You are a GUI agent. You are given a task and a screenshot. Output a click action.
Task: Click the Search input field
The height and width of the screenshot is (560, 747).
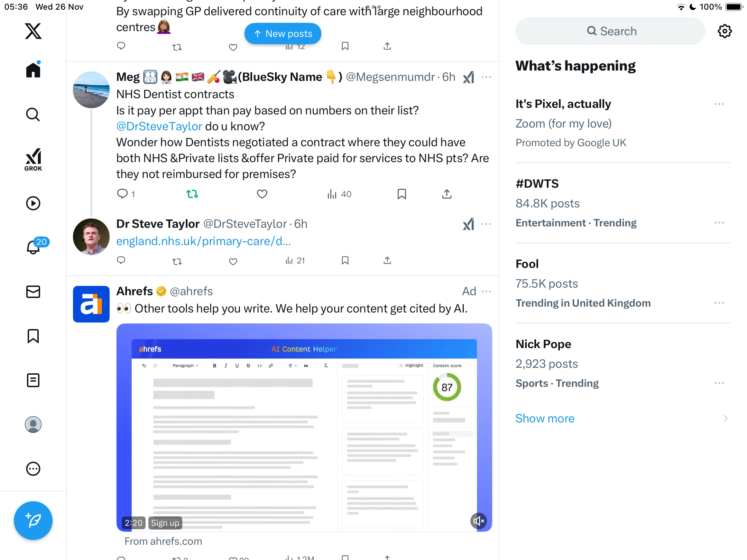tap(610, 31)
